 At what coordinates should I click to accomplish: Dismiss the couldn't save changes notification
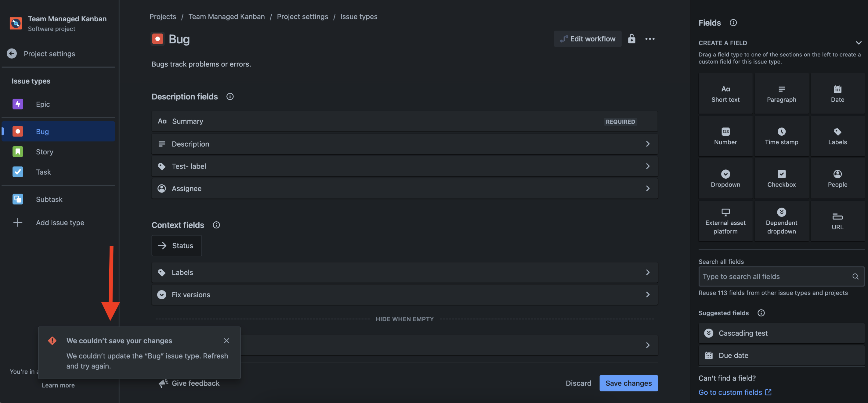point(226,341)
